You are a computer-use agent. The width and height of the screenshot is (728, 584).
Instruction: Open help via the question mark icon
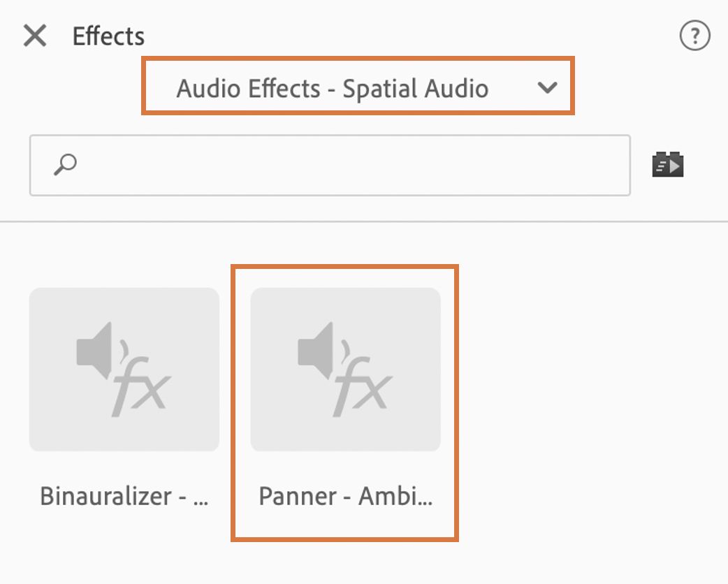point(694,36)
